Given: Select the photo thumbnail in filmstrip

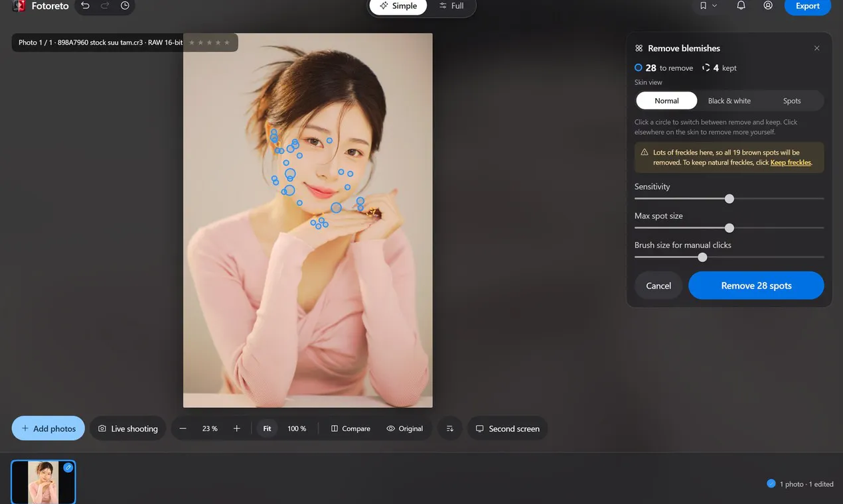Looking at the screenshot, I should (43, 482).
